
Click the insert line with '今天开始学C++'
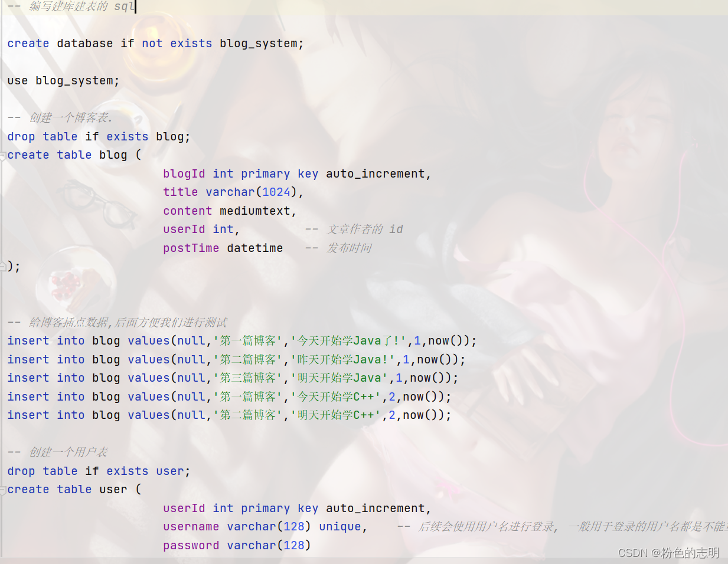229,397
